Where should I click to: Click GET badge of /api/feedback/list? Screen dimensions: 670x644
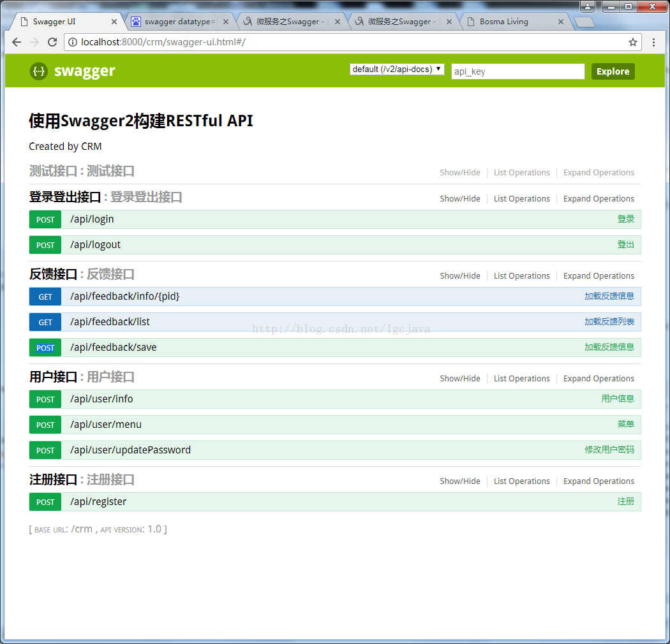point(45,322)
